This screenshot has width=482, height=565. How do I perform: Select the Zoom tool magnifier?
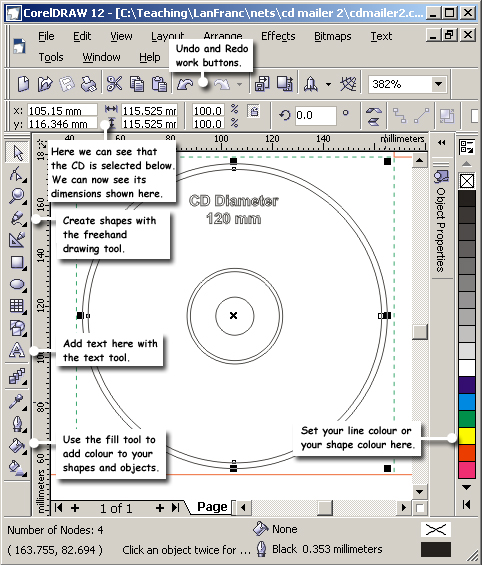[17, 196]
